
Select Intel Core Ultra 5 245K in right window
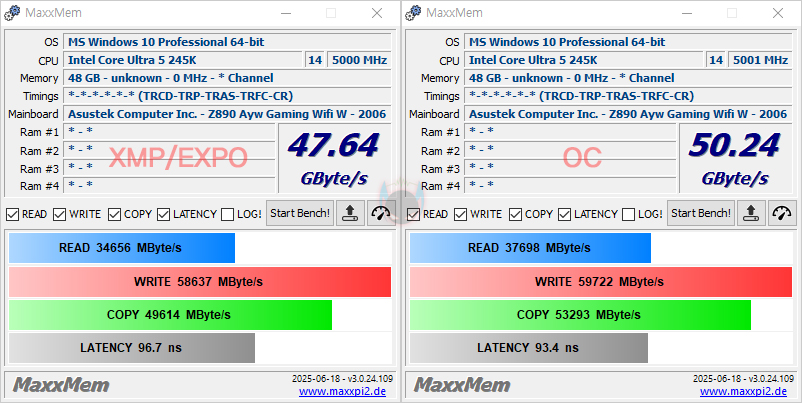(x=533, y=60)
